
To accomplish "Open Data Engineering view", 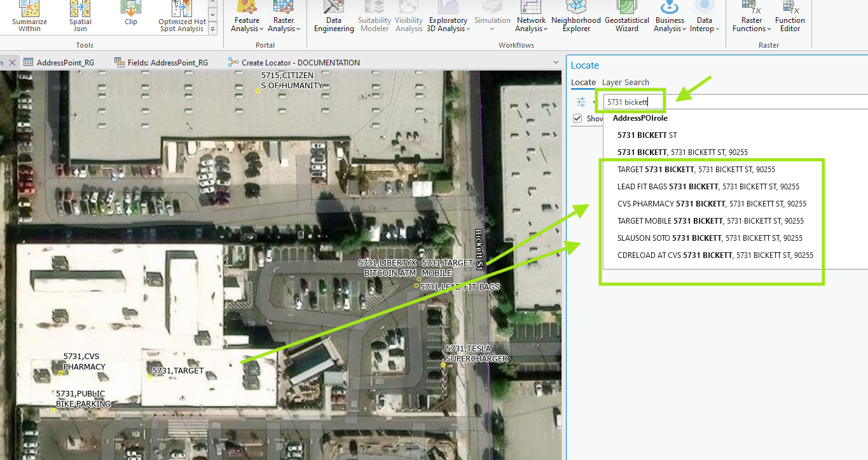I will pyautogui.click(x=334, y=17).
